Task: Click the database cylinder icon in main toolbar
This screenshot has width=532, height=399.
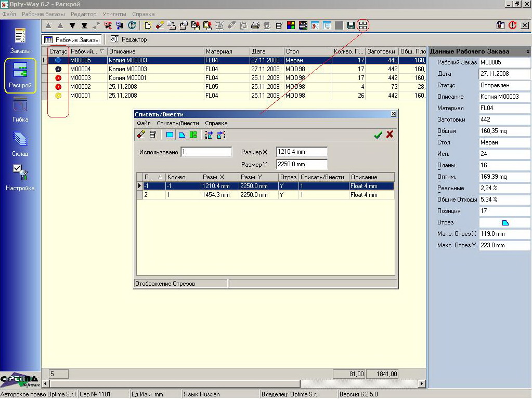Action: (279, 25)
